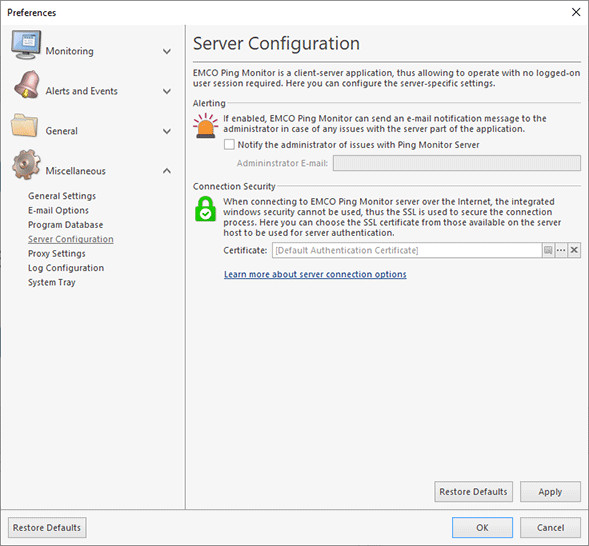Click Restore Defaults button in right pane

473,492
